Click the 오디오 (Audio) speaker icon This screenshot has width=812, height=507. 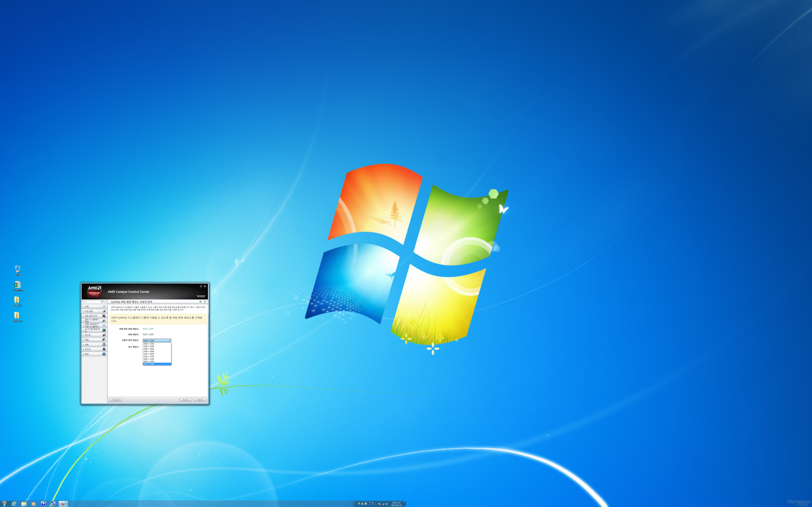104,349
